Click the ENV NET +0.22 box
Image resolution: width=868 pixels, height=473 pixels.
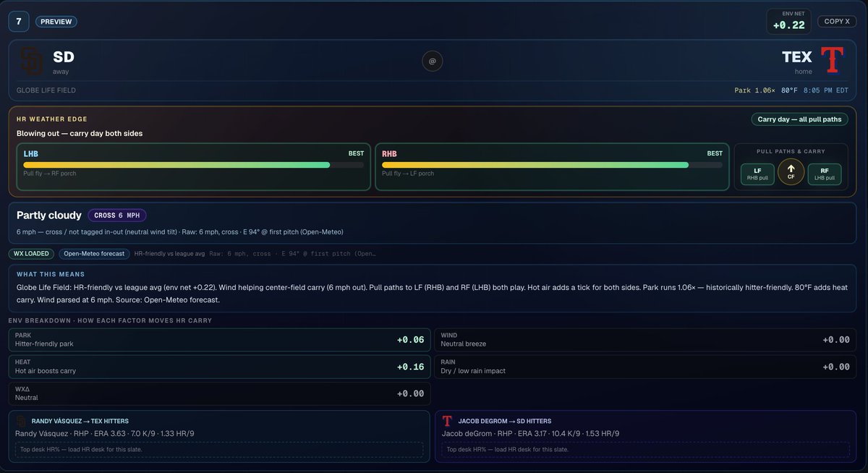click(x=789, y=22)
